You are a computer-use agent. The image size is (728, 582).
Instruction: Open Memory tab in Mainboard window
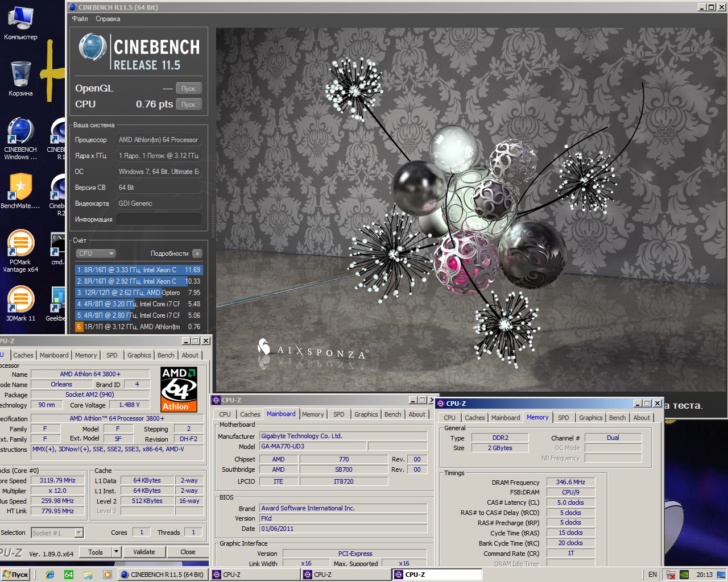(313, 414)
